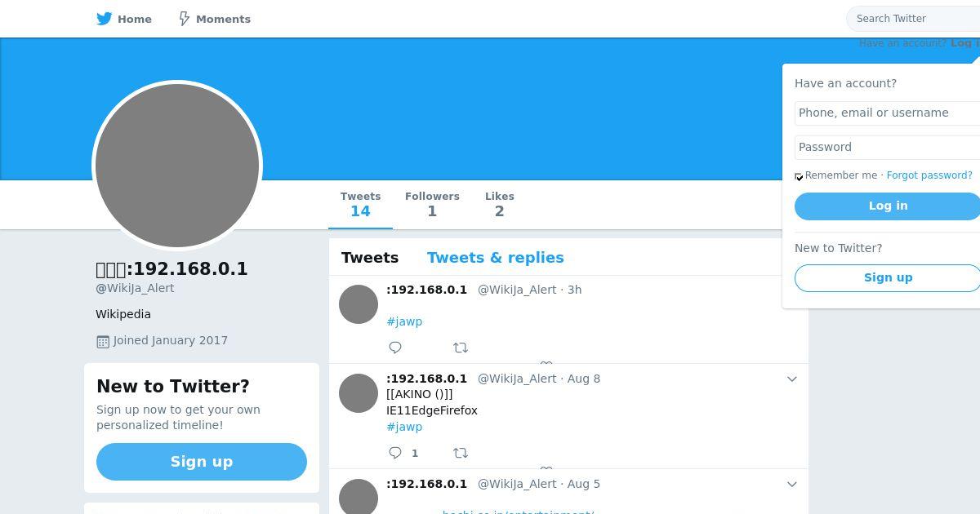Viewport: 980px width, 514px height.
Task: Click the reply icon on the Aug 8 tweet
Action: (395, 453)
